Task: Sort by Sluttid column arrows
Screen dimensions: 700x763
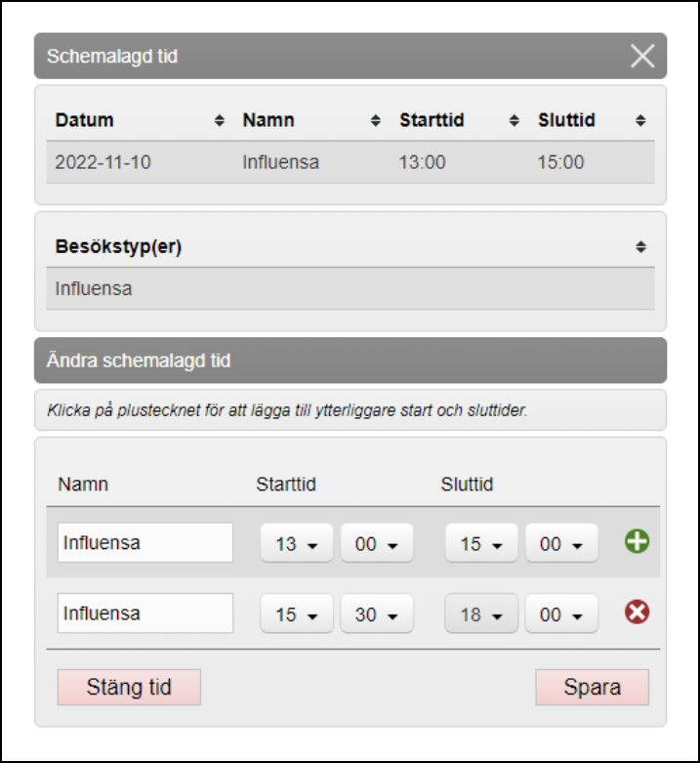Action: [640, 121]
